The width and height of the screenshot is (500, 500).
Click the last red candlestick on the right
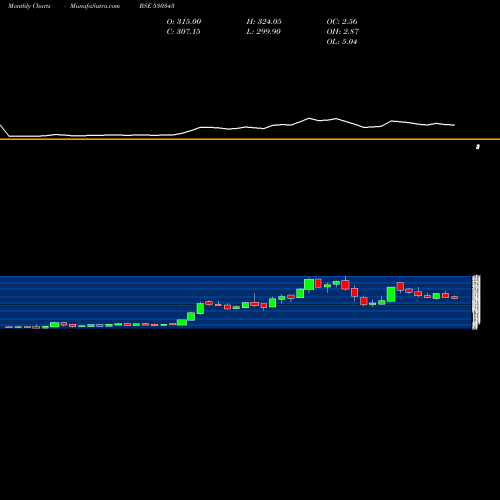click(455, 297)
